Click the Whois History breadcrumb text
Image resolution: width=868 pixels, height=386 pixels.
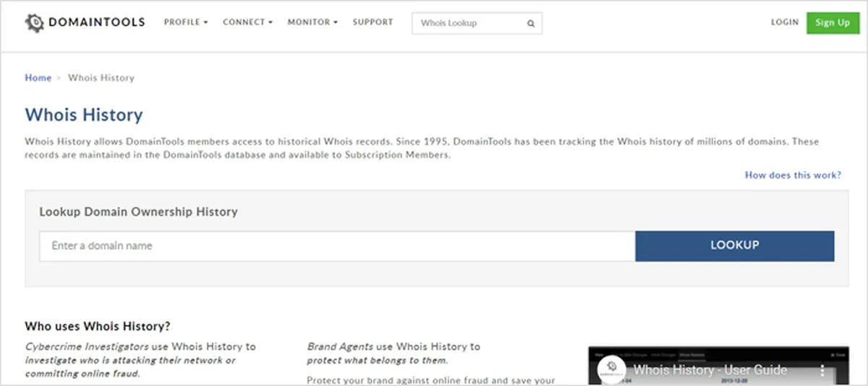[101, 77]
